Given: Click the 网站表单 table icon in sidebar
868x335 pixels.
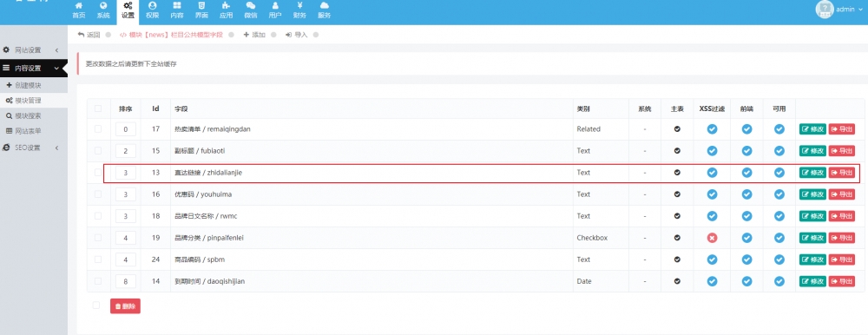Looking at the screenshot, I should coord(9,131).
